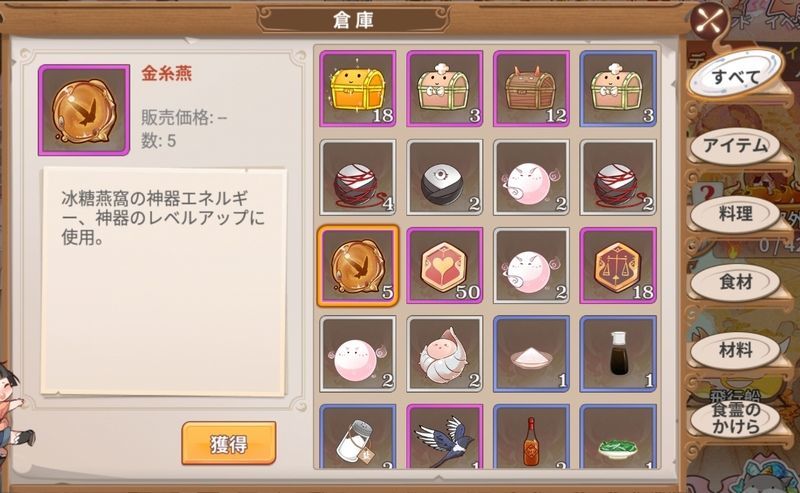Select the green vegetable plate item
Screen dimensions: 800x493
coord(618,436)
